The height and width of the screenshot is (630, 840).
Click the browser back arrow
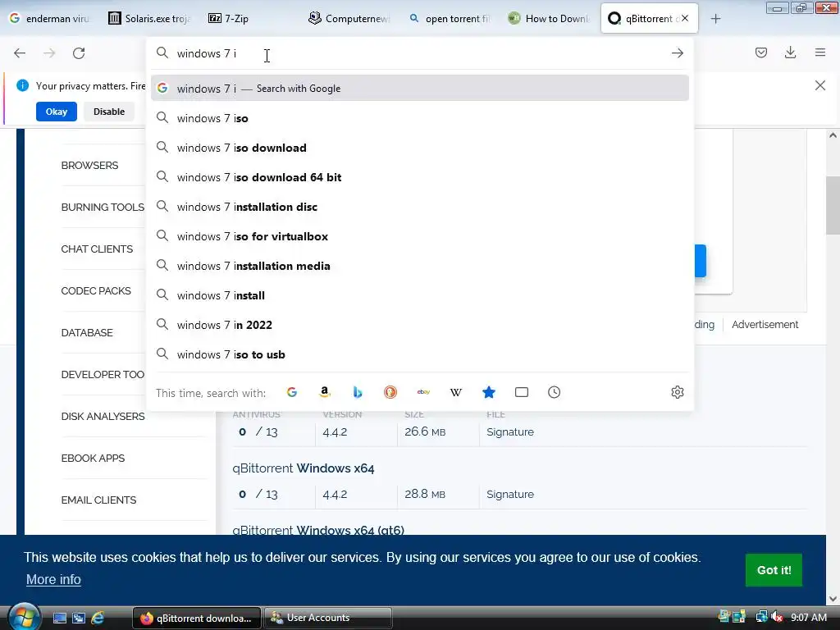20,53
